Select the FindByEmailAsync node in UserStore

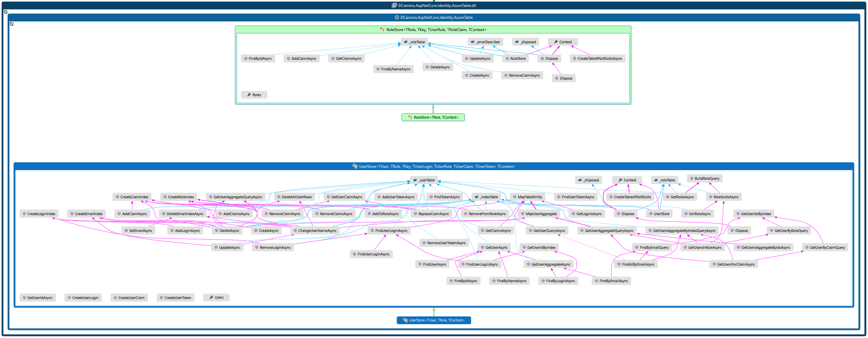pyautogui.click(x=611, y=280)
